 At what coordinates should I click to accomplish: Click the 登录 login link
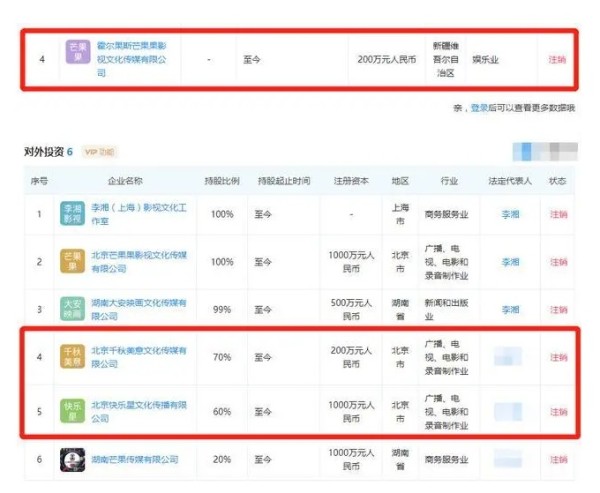tap(479, 108)
